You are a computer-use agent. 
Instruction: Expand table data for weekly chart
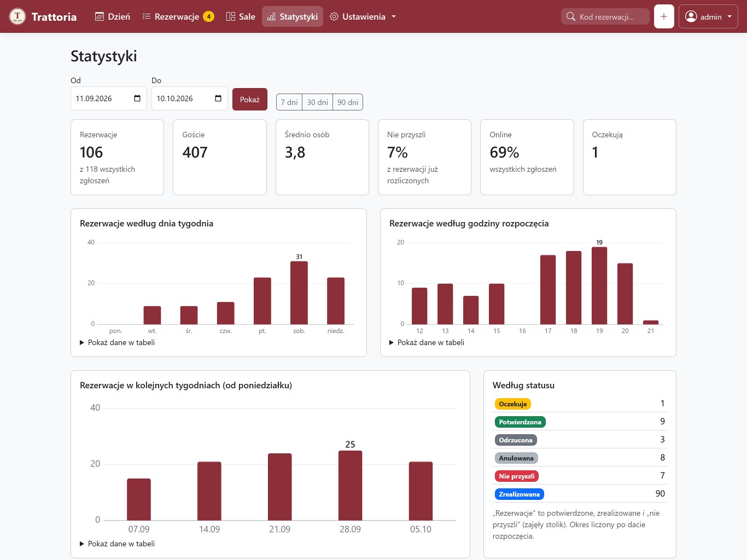(x=118, y=544)
